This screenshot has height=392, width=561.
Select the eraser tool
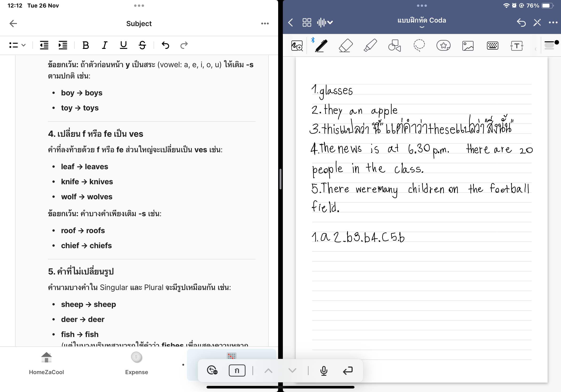[346, 45]
